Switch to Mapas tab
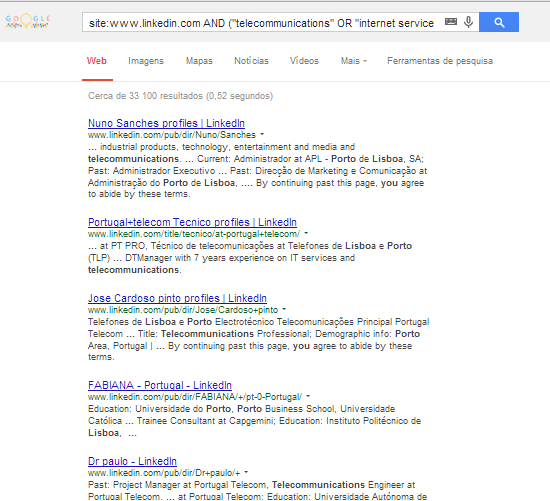Viewport: 550px width, 501px height. 199,61
